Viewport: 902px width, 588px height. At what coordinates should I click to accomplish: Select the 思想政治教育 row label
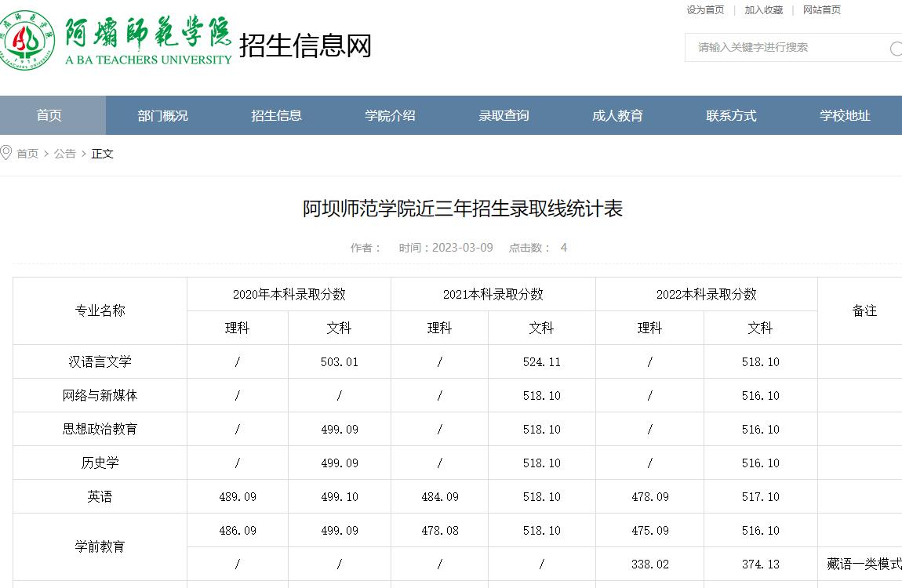100,429
